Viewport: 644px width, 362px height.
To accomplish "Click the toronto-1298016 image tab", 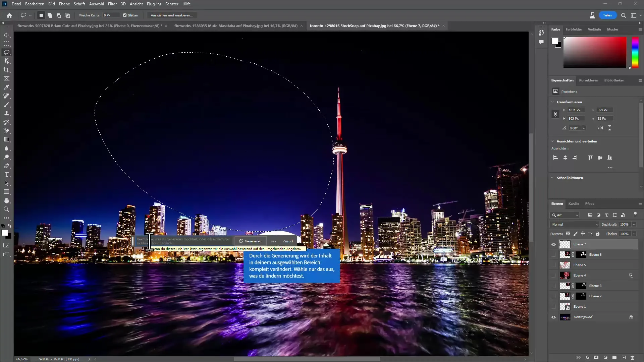I will click(x=374, y=25).
